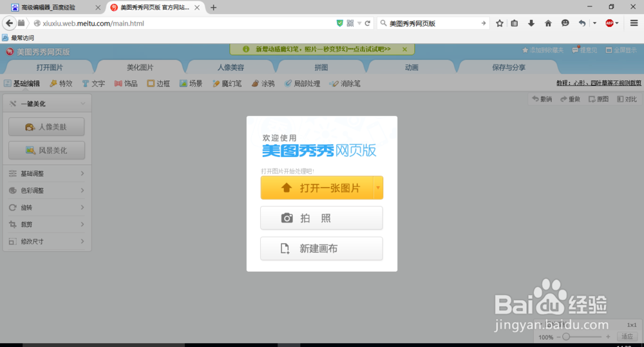The width and height of the screenshot is (644, 347).
Task: Bookmark this page using the star icon
Action: [500, 23]
